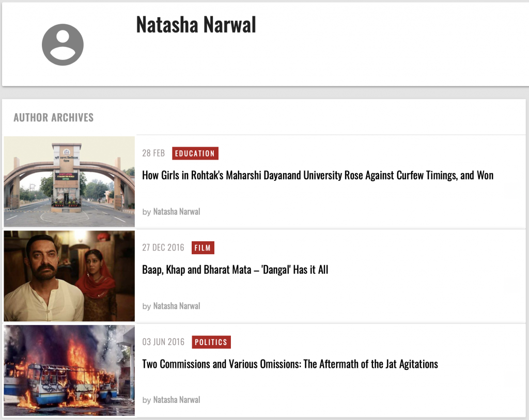Click 'by Natasha Narwal' under the Dangal article

tap(171, 306)
